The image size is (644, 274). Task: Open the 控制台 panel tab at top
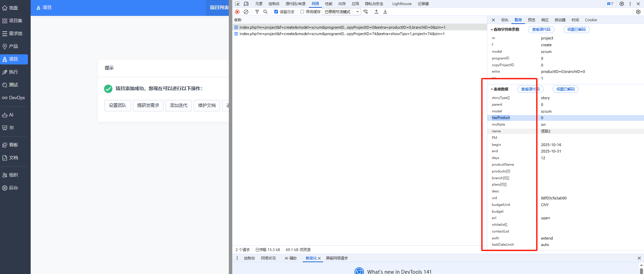(x=274, y=4)
